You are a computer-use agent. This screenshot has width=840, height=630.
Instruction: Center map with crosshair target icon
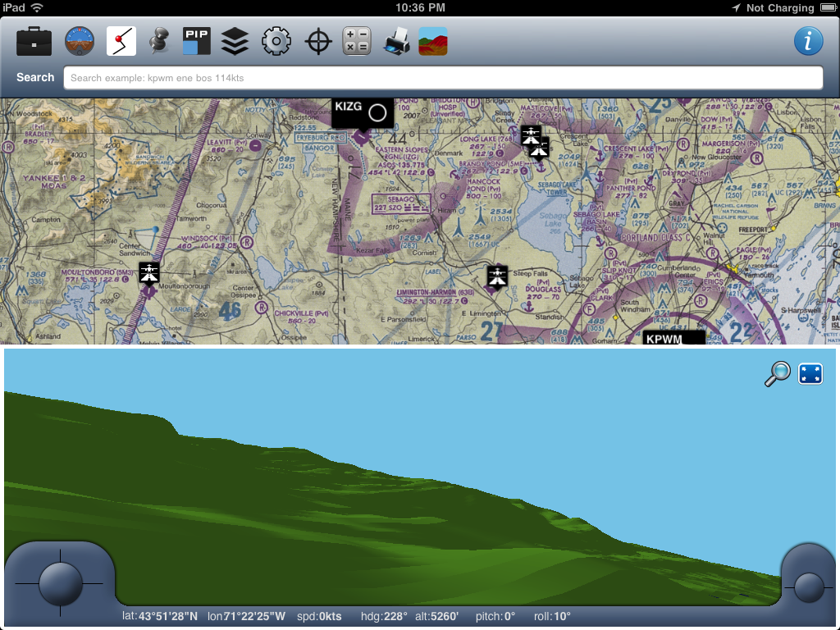(x=318, y=41)
